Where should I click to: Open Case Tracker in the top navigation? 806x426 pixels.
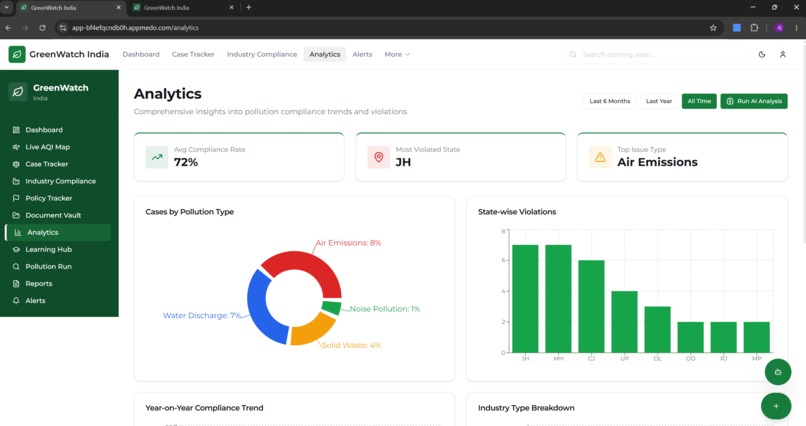[x=193, y=54]
